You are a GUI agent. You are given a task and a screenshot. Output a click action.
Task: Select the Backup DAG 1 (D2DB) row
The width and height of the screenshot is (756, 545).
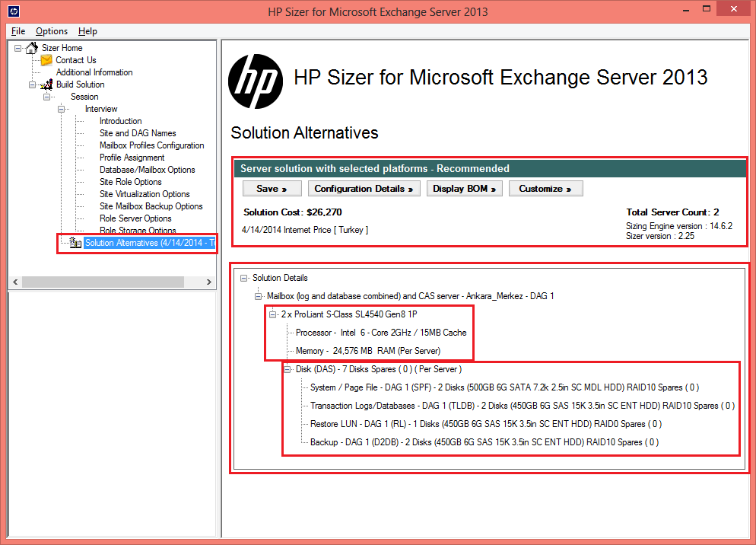tap(484, 442)
